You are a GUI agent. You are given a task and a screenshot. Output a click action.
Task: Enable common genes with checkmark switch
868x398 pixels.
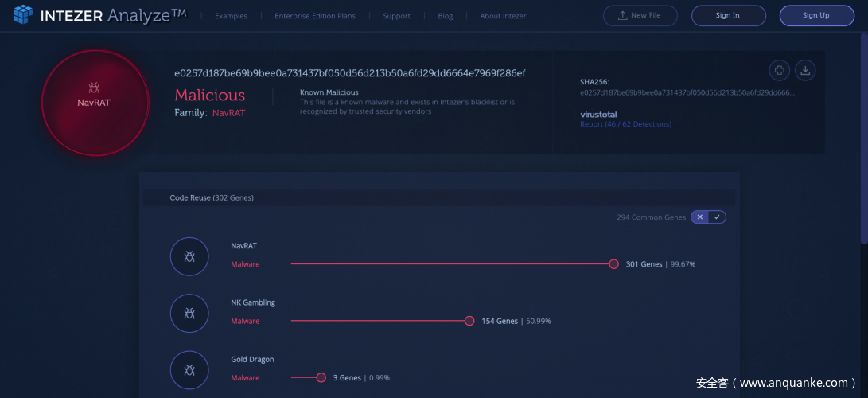point(717,217)
